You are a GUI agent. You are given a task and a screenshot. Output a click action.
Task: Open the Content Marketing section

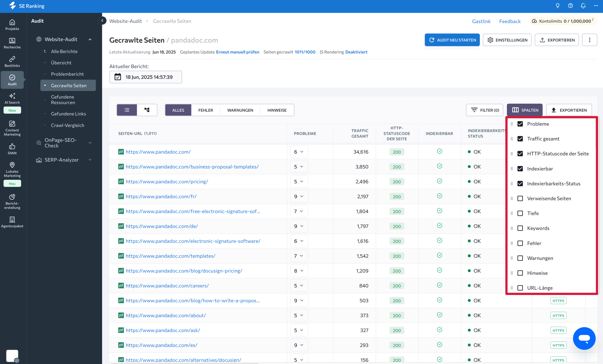[12, 128]
